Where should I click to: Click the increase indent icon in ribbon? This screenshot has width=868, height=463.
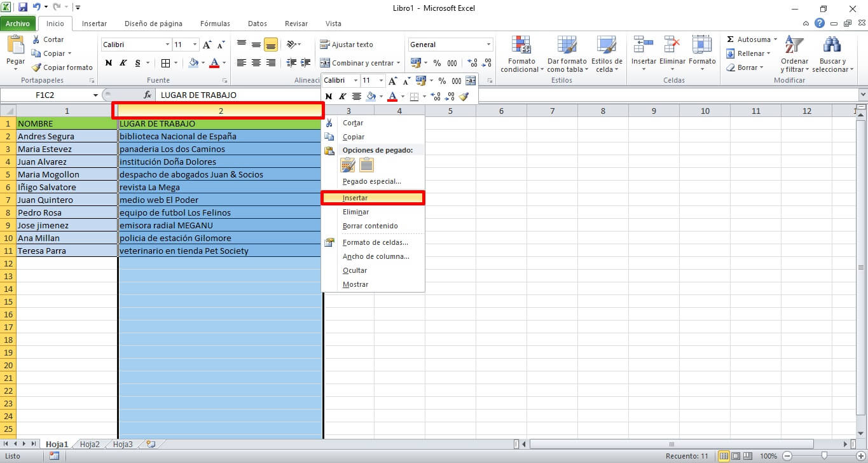305,63
